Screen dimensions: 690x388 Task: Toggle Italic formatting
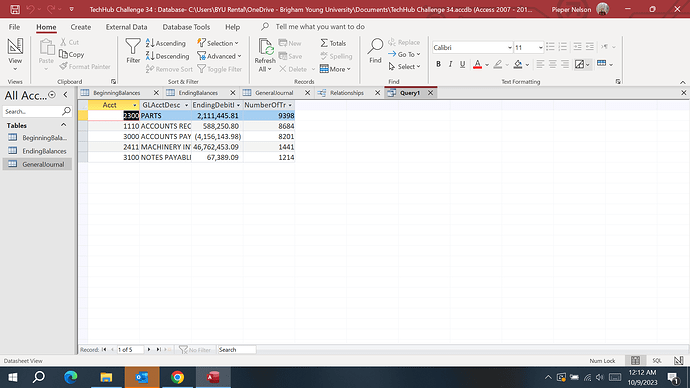tap(450, 64)
